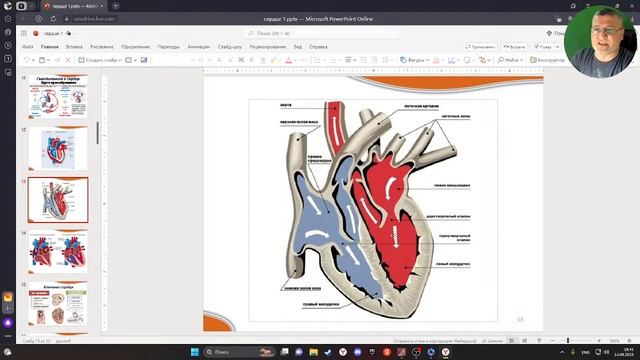Click the text highlight color marker
Screen dimensions: 640x360
(273, 60)
